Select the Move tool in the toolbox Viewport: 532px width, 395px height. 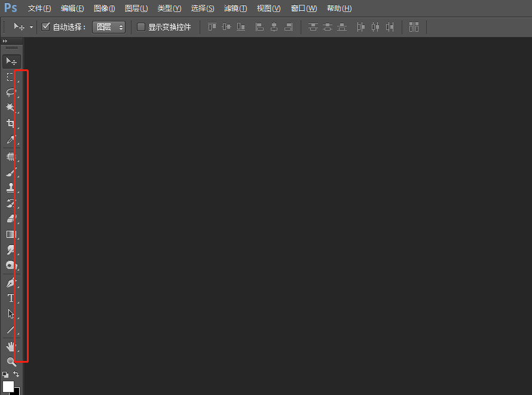(x=11, y=62)
